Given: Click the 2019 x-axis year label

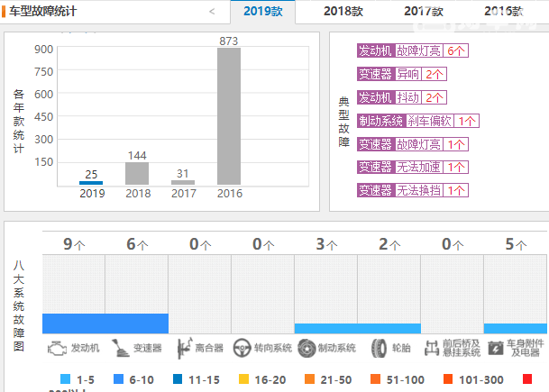Looking at the screenshot, I should click(92, 193).
